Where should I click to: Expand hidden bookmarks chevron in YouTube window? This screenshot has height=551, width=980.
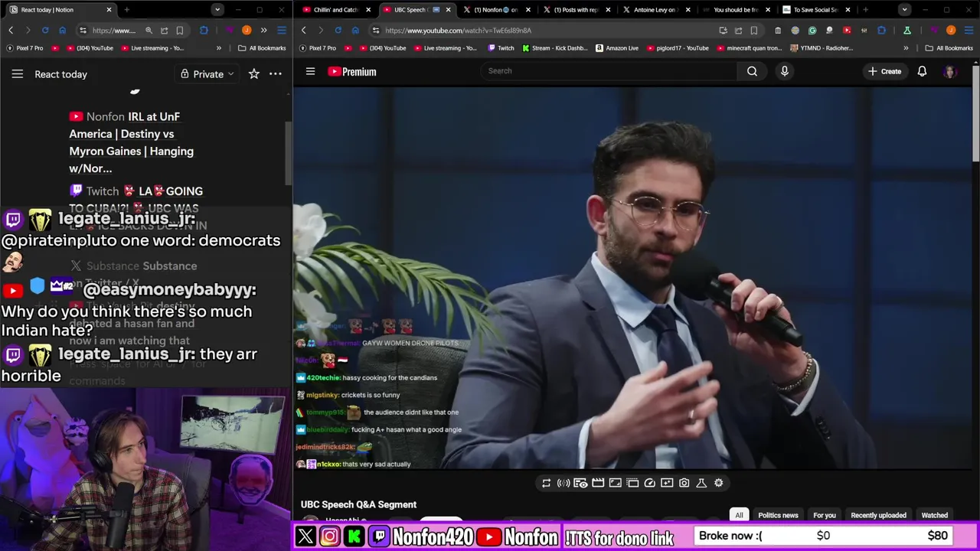906,47
